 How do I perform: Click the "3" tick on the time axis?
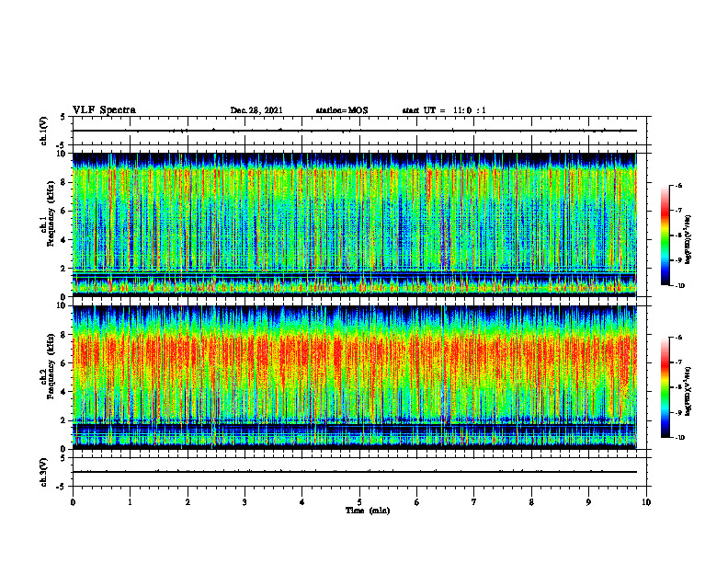[x=245, y=502]
